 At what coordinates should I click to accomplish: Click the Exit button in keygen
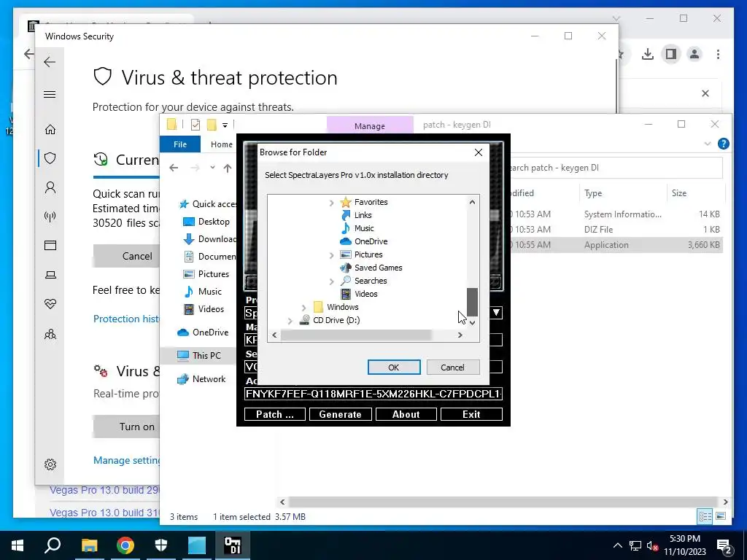(471, 414)
